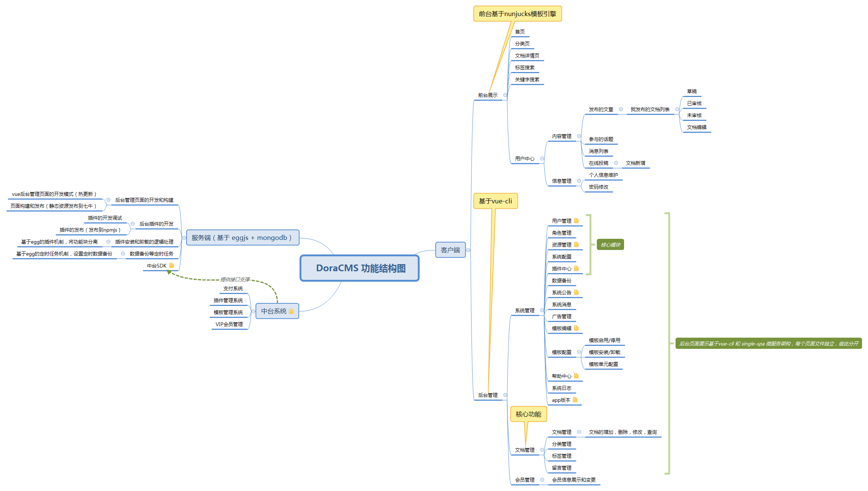
Task: Select the 基于vue-cli callout
Action: pos(495,201)
